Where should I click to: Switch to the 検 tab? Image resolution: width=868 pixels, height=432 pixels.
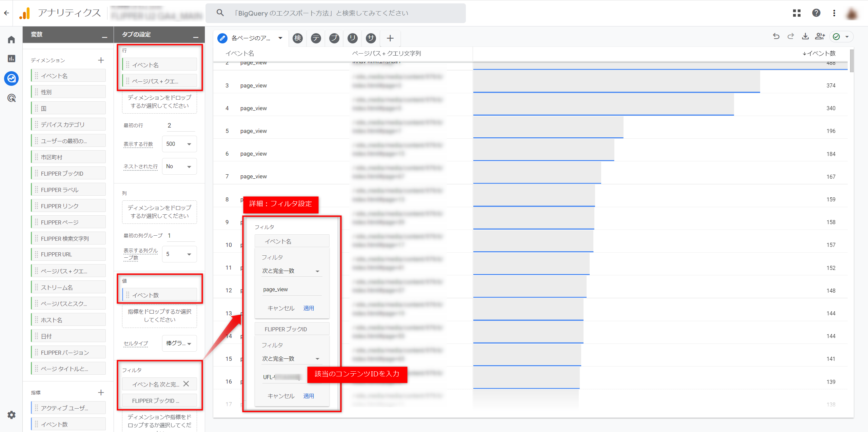click(x=298, y=38)
